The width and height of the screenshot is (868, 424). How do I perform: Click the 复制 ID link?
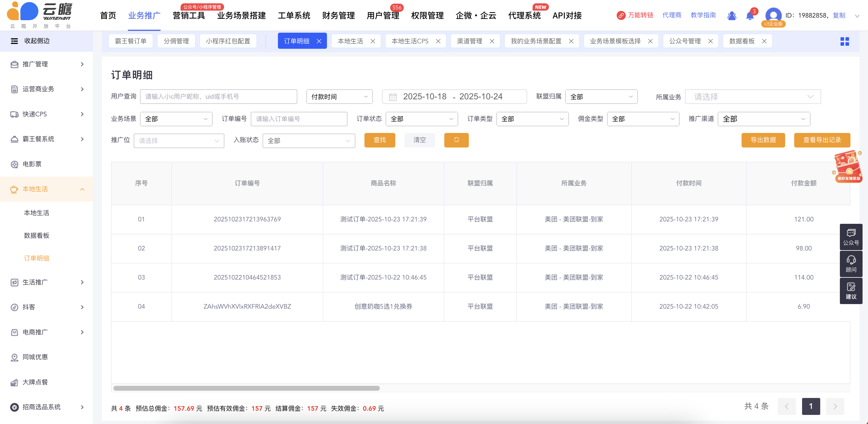pyautogui.click(x=839, y=15)
